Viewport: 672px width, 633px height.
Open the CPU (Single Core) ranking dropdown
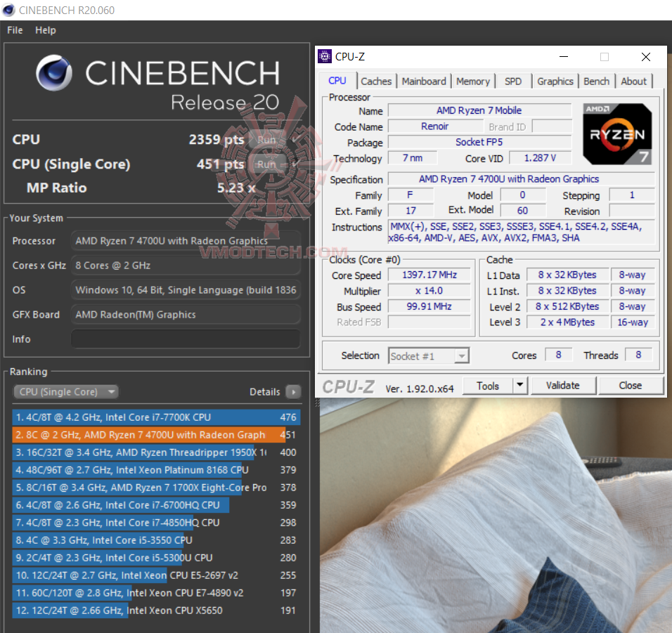click(65, 391)
